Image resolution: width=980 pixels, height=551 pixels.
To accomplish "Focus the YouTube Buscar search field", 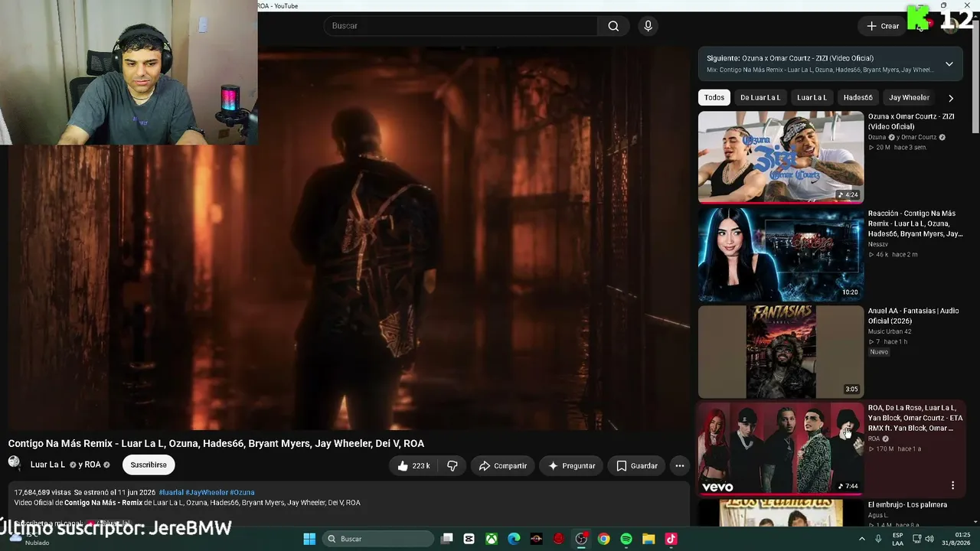I will coord(460,26).
